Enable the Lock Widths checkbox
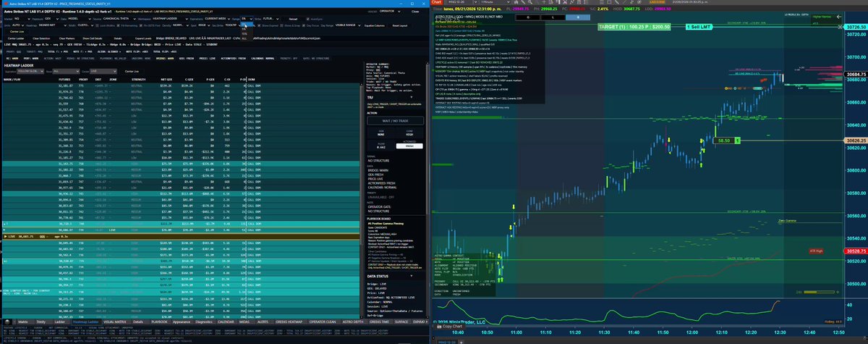 98,25
